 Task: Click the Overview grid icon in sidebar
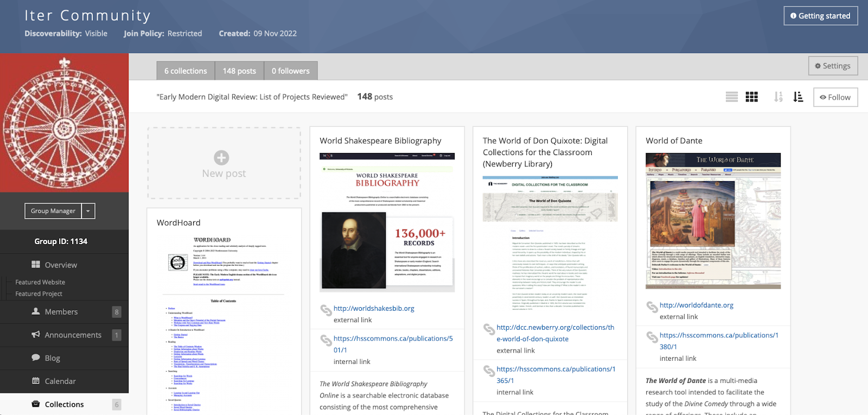pyautogui.click(x=36, y=265)
